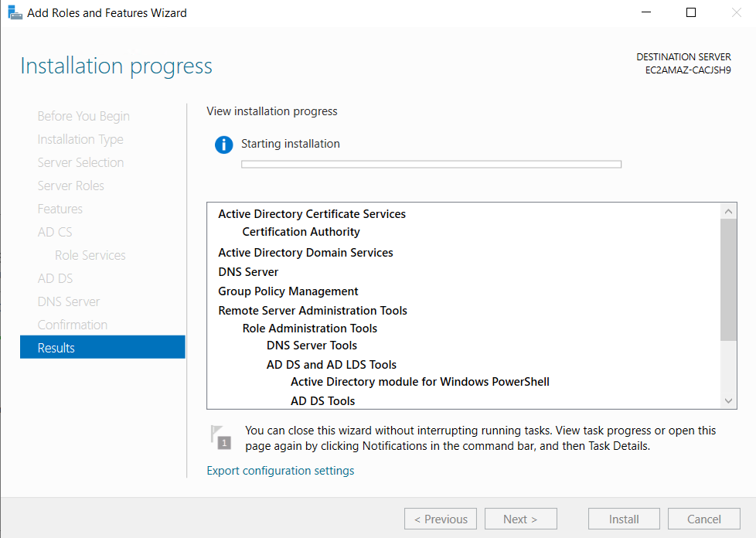Click the notifications flag icon

(221, 438)
